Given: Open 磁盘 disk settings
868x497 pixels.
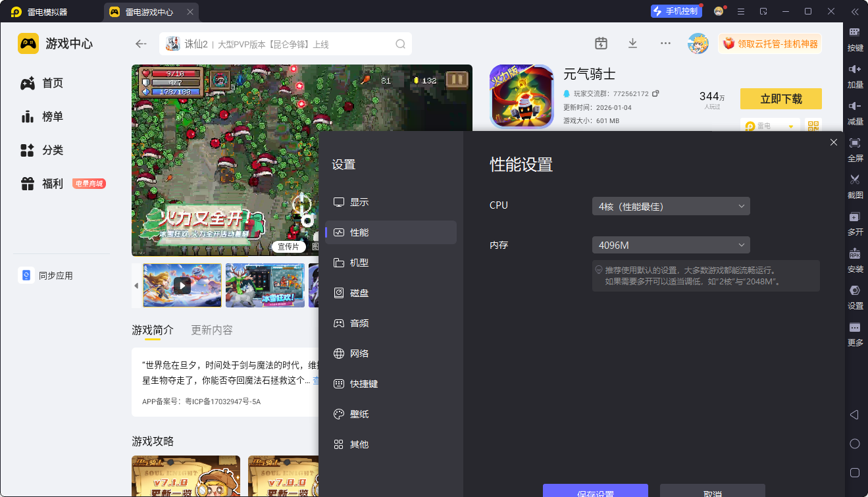Looking at the screenshot, I should (x=391, y=293).
